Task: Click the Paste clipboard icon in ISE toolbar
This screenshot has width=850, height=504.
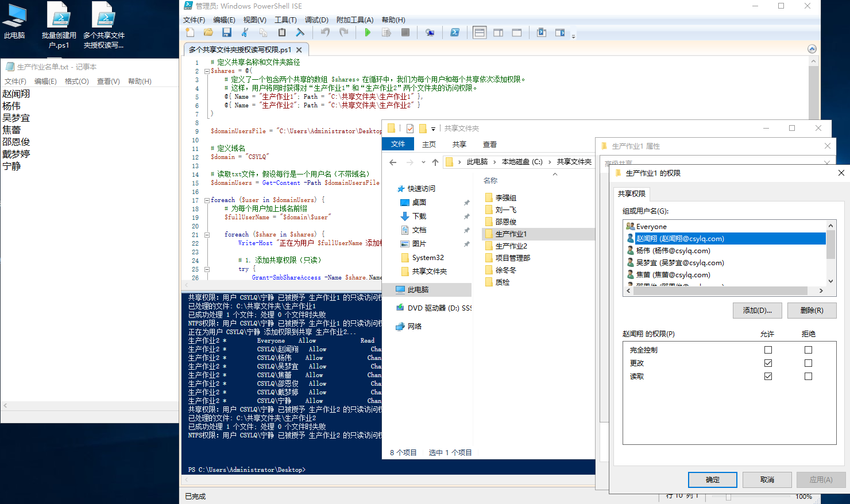Action: [282, 33]
